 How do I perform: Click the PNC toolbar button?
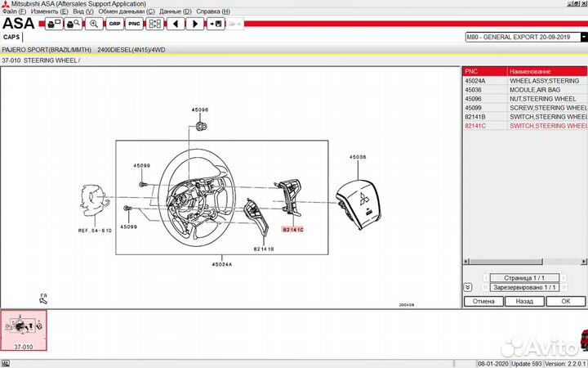coord(134,25)
